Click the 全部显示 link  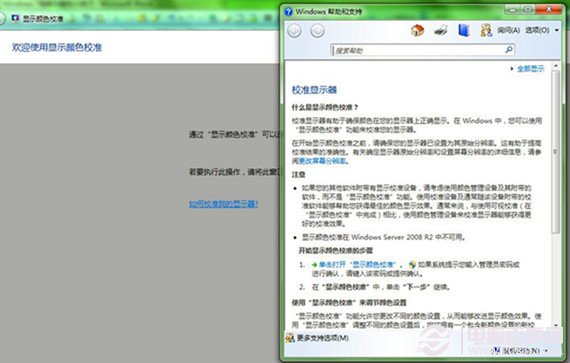(531, 68)
